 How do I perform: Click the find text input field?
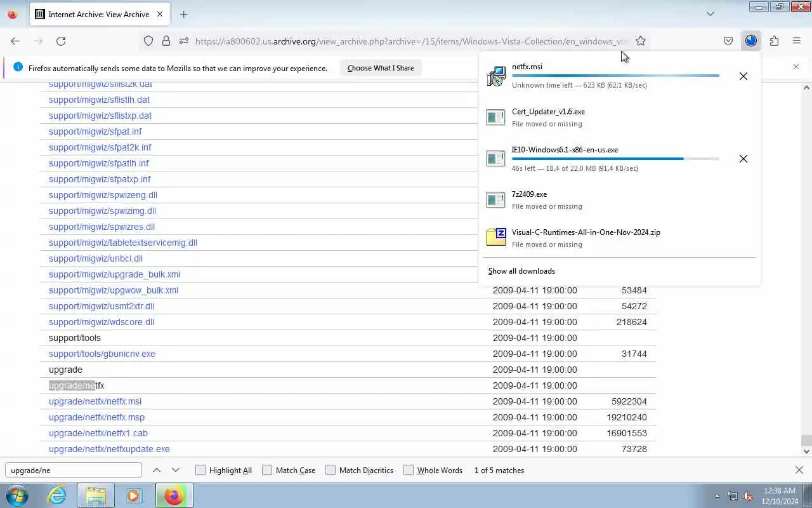click(x=74, y=470)
